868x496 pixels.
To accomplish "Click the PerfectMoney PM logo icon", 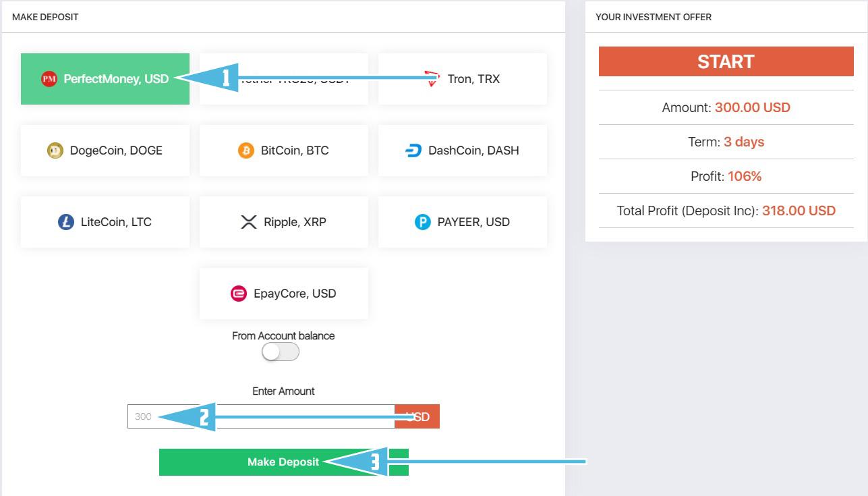I will pyautogui.click(x=49, y=79).
